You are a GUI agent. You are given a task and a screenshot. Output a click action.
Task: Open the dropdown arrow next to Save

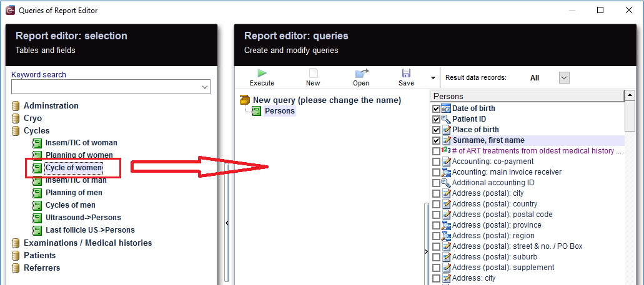point(433,77)
